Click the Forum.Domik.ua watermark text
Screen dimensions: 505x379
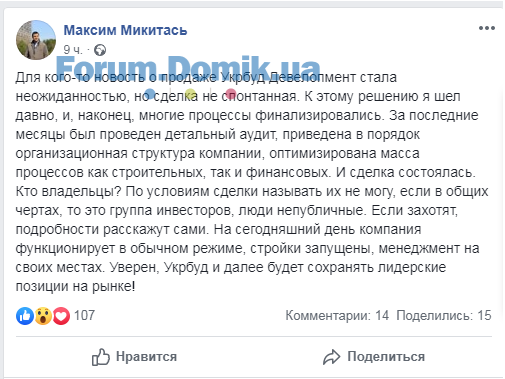coord(188,68)
